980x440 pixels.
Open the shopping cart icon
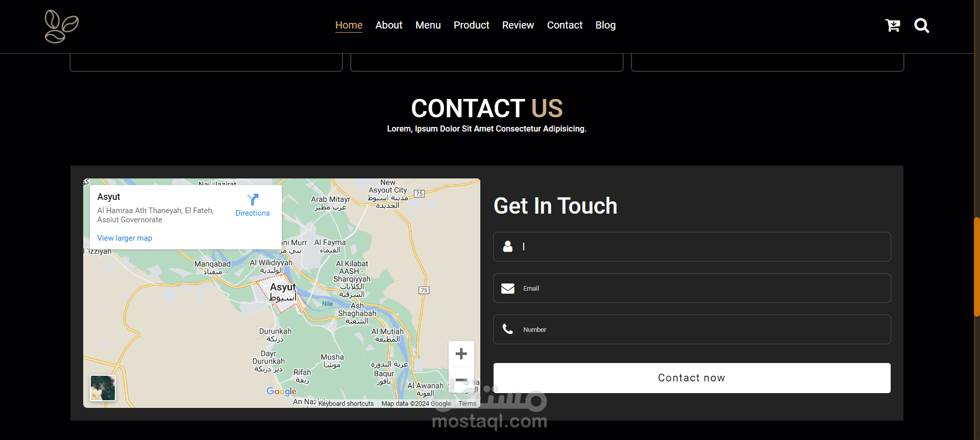(893, 25)
